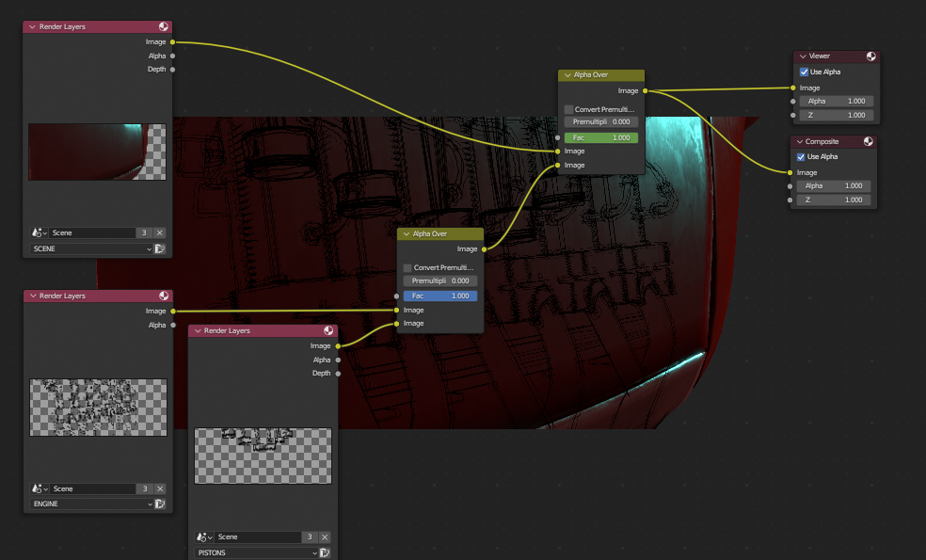This screenshot has height=560, width=926.
Task: Open the scene browse icon in the ENGINE node
Action: [40, 488]
